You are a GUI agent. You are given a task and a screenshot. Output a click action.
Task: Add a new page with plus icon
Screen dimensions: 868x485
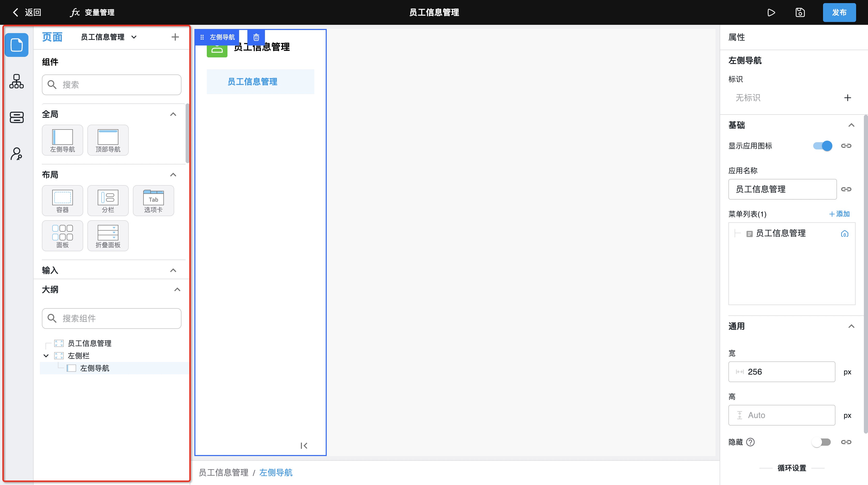click(175, 37)
